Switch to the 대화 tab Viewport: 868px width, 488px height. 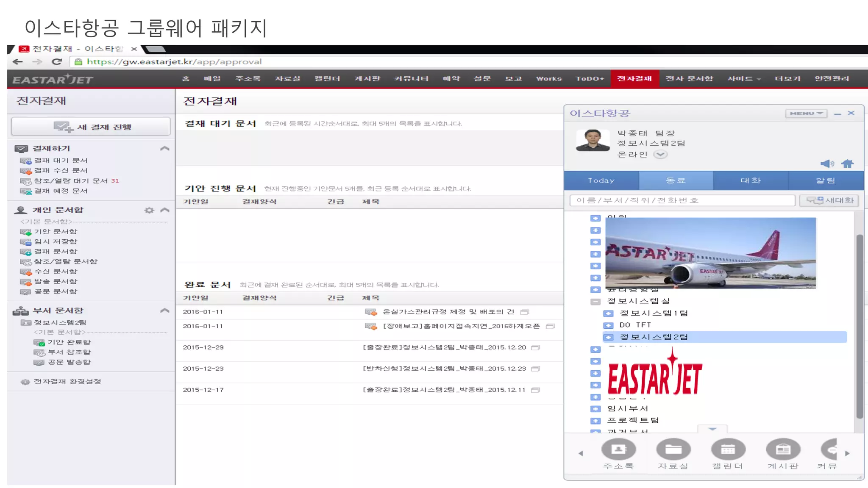click(x=751, y=180)
